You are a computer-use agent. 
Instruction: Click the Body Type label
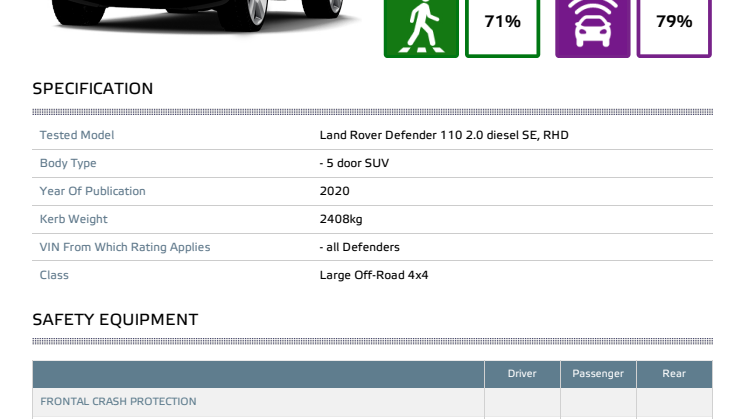tap(68, 163)
